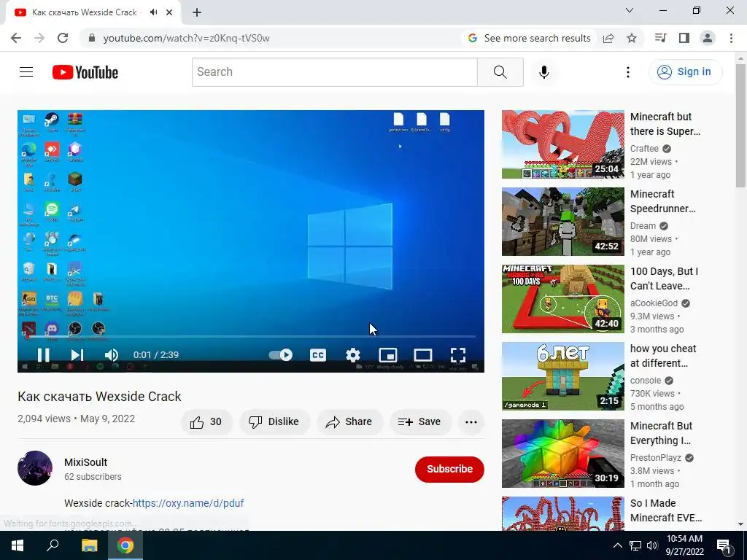Save video to a playlist
The width and height of the screenshot is (747, 560).
(419, 422)
